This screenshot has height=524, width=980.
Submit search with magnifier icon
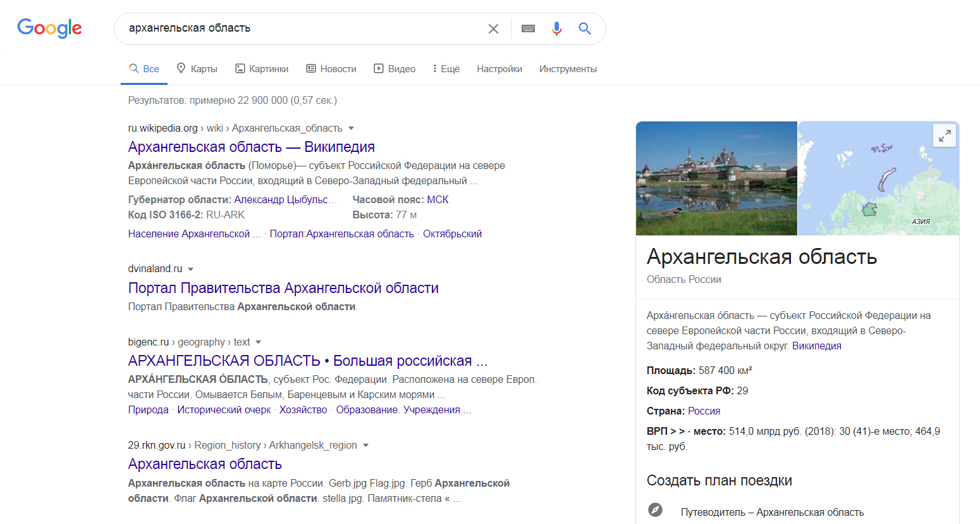(x=585, y=28)
